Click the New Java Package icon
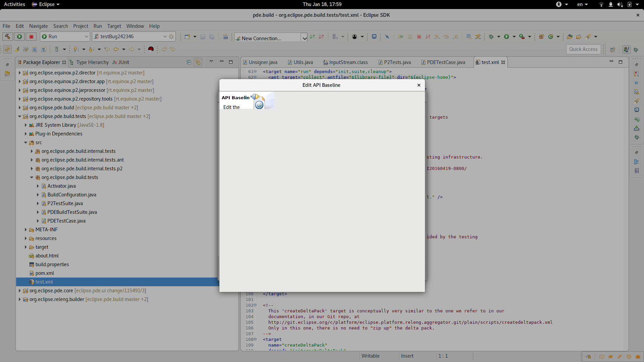Viewport: 644px width, 362px height. [541, 37]
